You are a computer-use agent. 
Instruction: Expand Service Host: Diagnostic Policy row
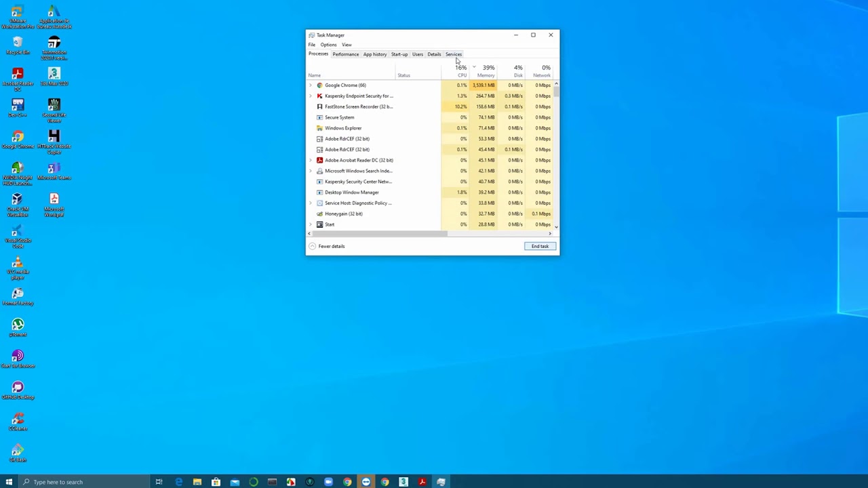coord(311,203)
